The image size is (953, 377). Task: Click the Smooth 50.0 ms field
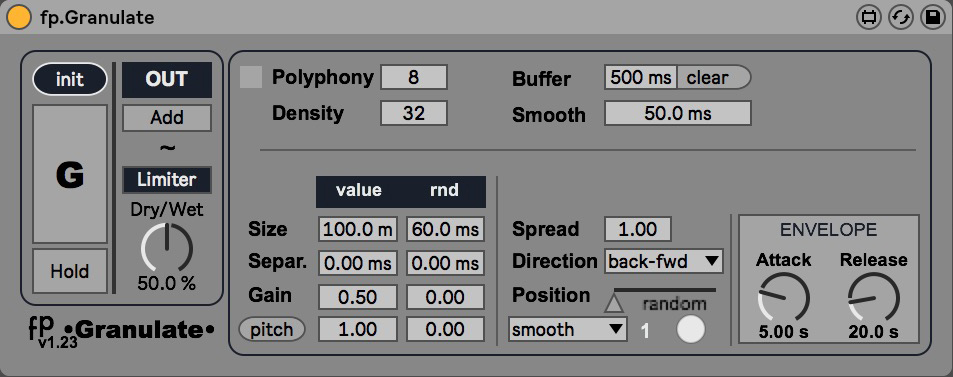pyautogui.click(x=678, y=113)
